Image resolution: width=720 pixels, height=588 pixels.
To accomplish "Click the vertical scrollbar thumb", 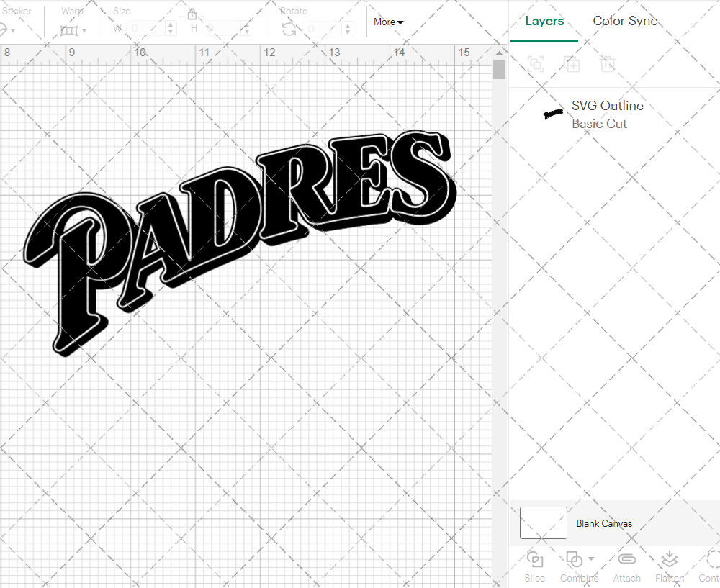I will pyautogui.click(x=499, y=70).
